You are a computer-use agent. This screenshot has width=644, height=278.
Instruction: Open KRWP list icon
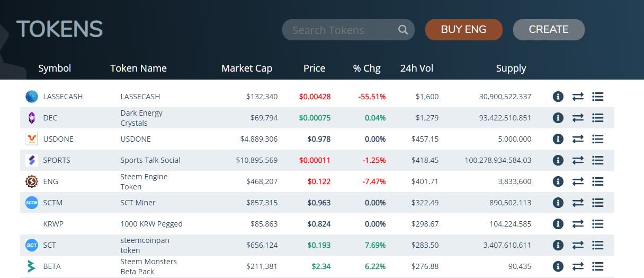click(x=598, y=224)
